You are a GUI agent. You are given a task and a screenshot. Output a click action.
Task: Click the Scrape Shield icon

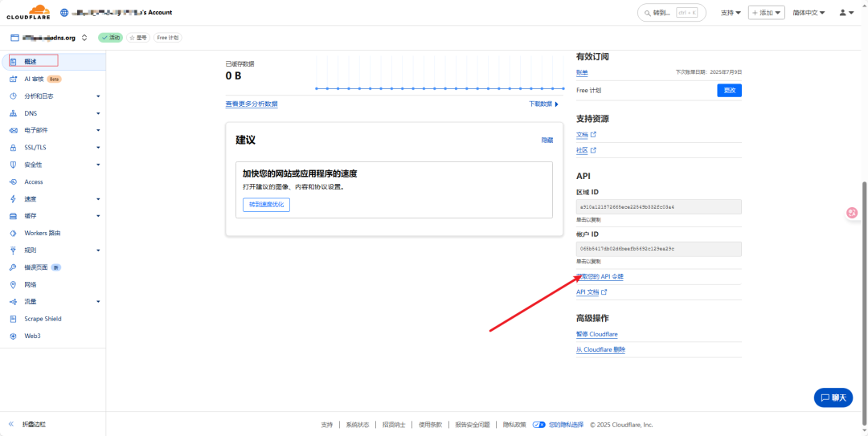coord(14,320)
